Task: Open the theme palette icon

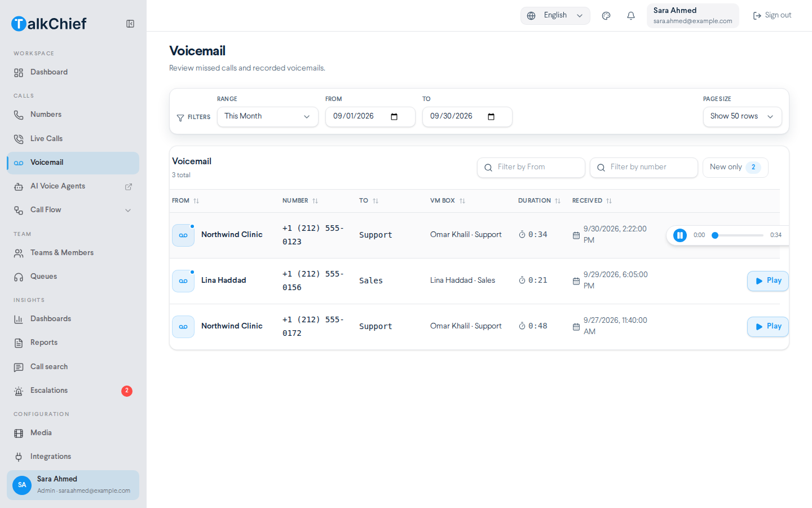Action: [x=606, y=16]
